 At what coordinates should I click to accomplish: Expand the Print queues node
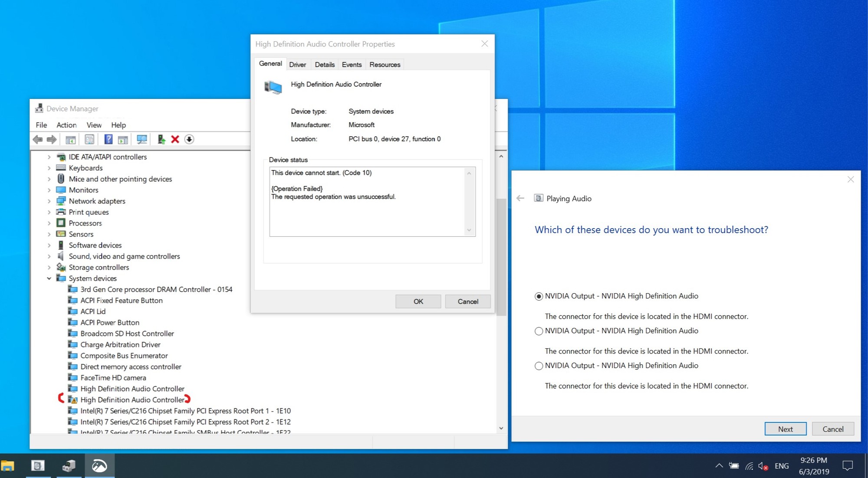[x=49, y=212]
